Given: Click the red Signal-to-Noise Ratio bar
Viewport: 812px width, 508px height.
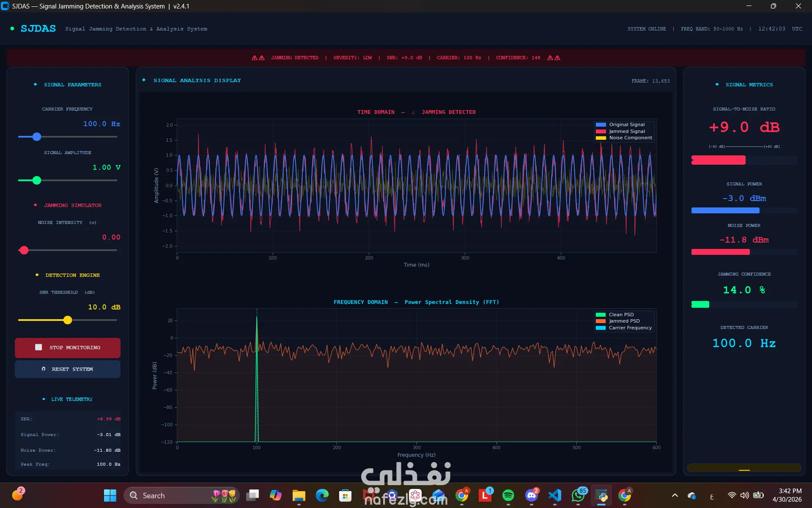Looking at the screenshot, I should [719, 160].
